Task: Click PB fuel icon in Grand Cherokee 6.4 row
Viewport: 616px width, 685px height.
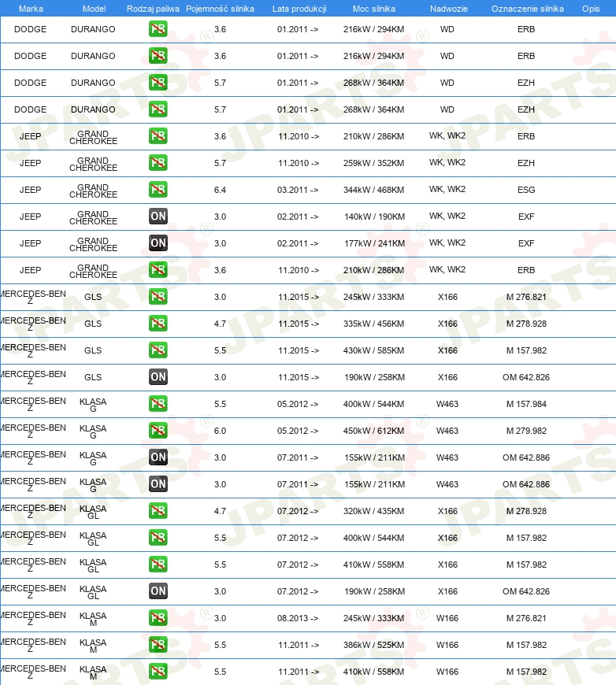Action: coord(158,190)
